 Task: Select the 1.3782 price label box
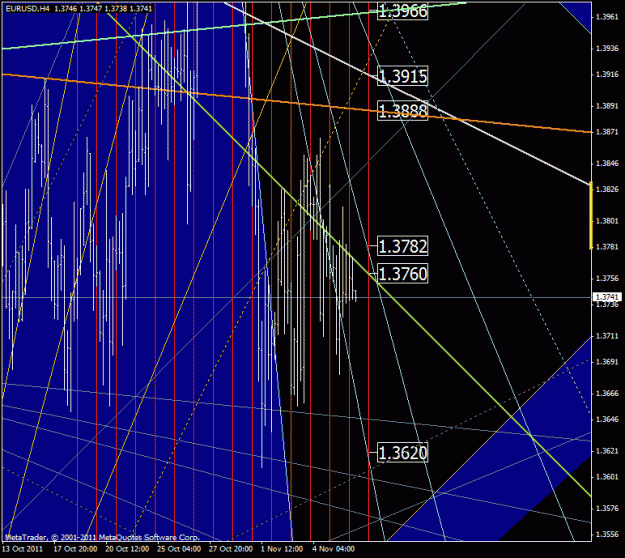[403, 246]
